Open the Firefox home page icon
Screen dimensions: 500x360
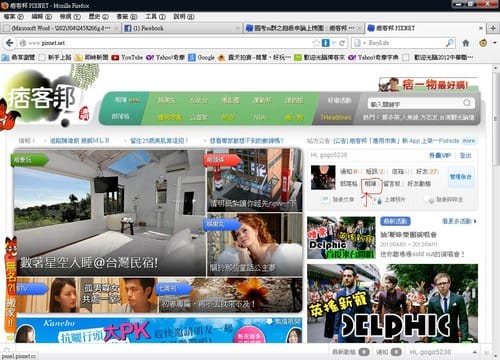pos(466,43)
